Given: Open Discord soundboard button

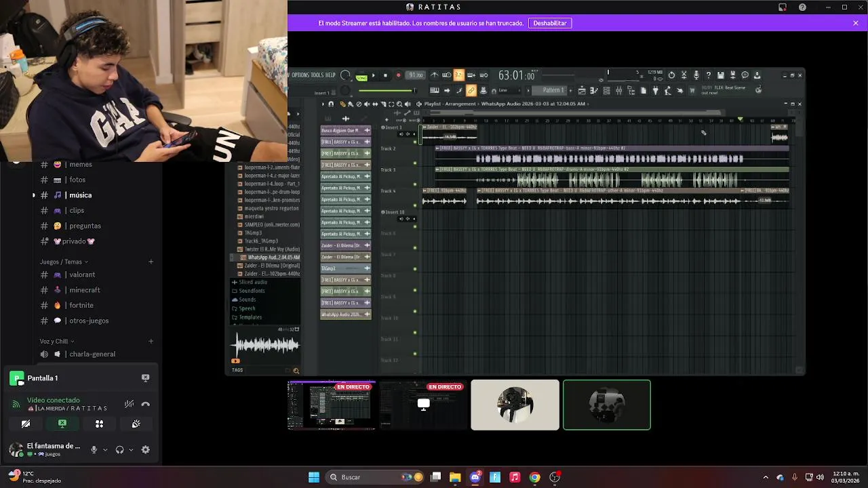Looking at the screenshot, I should point(136,424).
